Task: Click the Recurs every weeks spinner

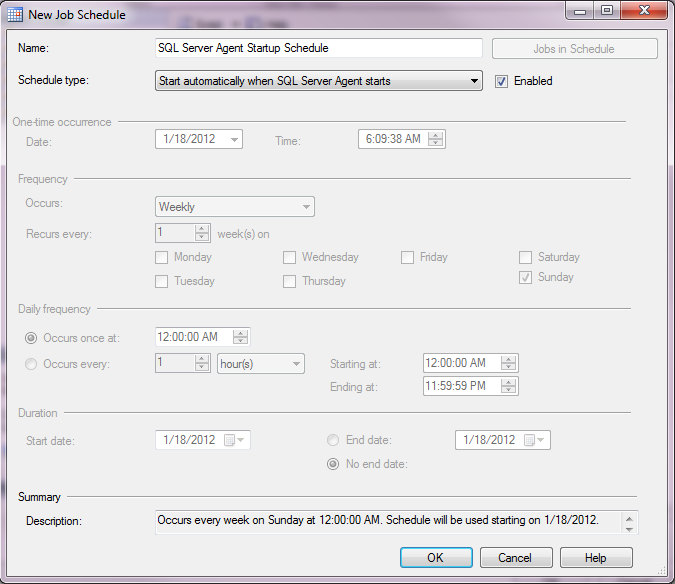Action: [x=202, y=233]
